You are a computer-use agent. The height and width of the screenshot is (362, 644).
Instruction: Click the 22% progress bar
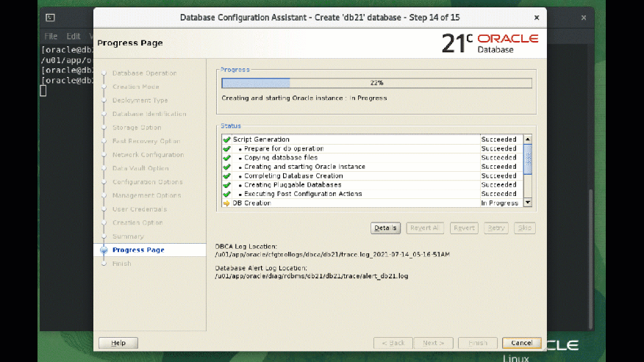click(376, 83)
